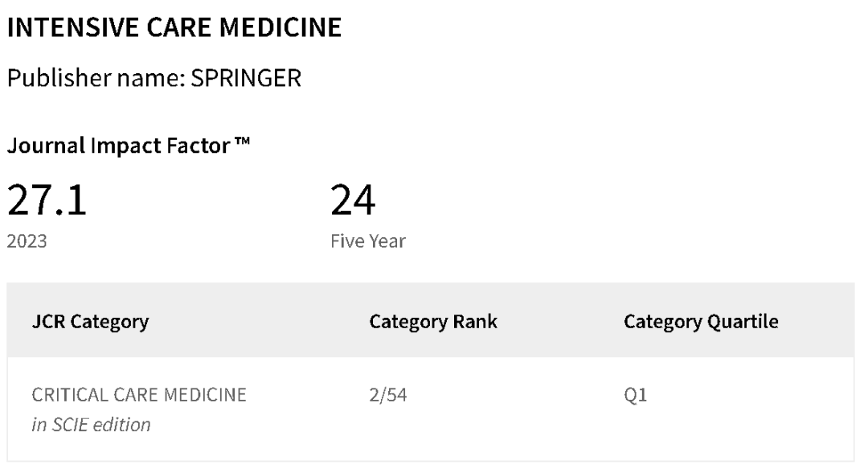Click the five-year value 24
This screenshot has width=868, height=473.
353,199
